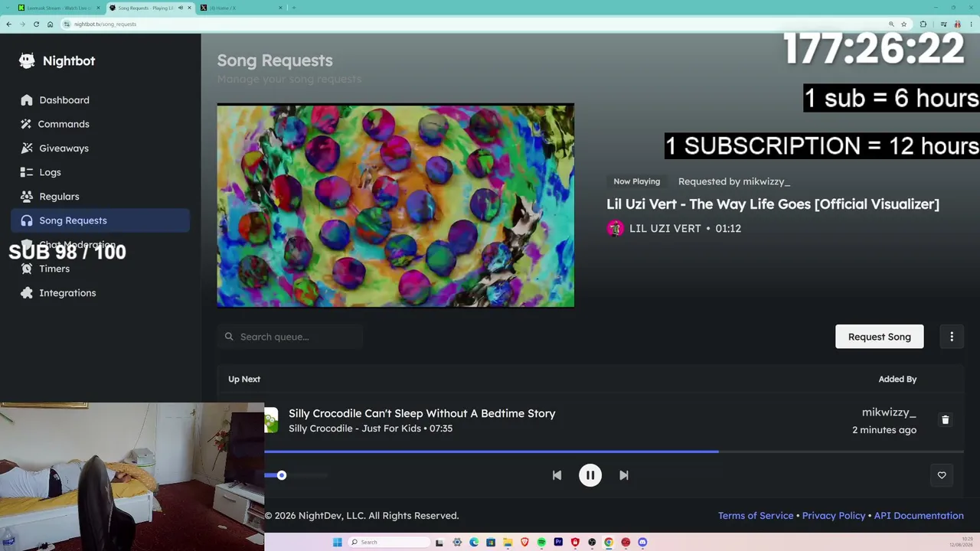The height and width of the screenshot is (551, 980).
Task: Click the browser home button
Action: [50, 24]
